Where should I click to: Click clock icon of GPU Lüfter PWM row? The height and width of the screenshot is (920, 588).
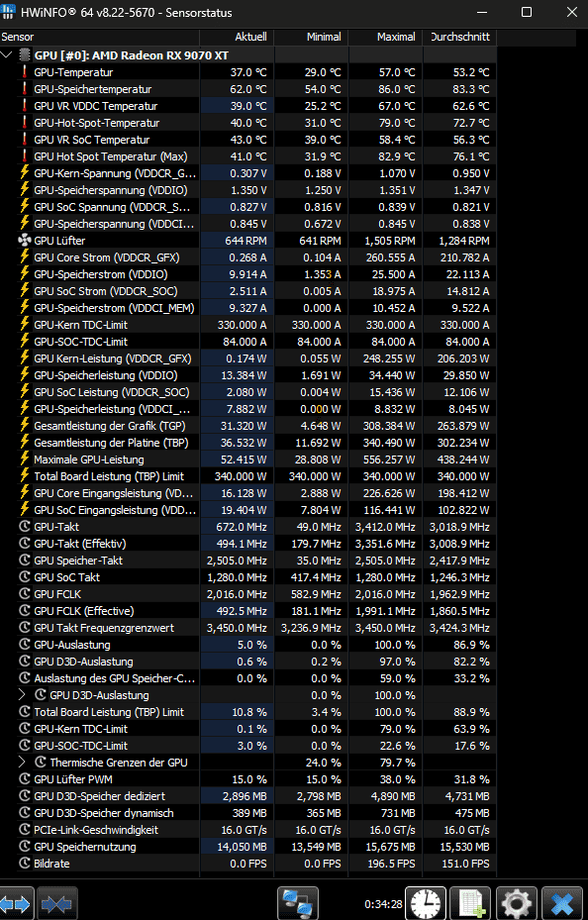tap(25, 779)
